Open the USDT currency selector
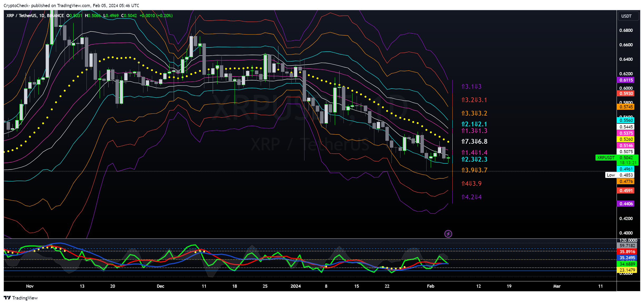This screenshot has height=304, width=644. [629, 16]
